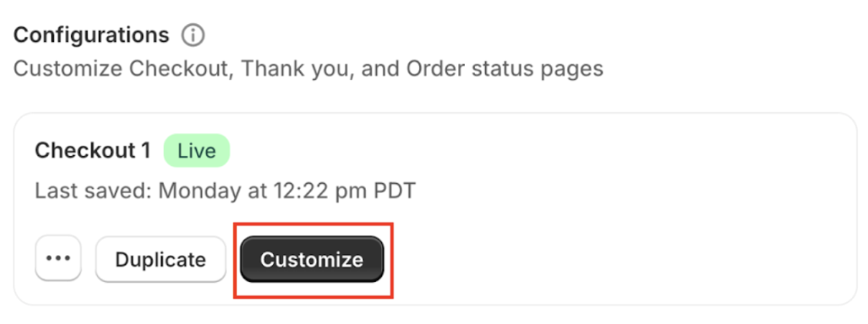Click the PDT timezone text
The width and height of the screenshot is (868, 324).
[x=394, y=191]
